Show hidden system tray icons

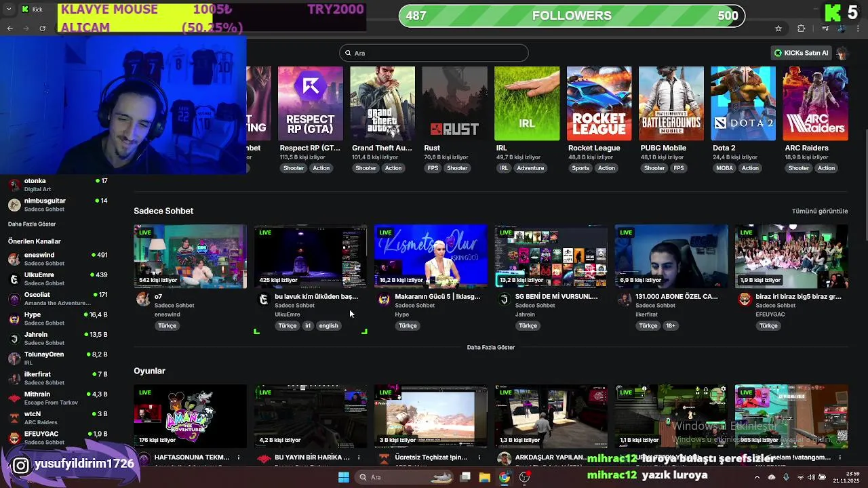coord(757,477)
